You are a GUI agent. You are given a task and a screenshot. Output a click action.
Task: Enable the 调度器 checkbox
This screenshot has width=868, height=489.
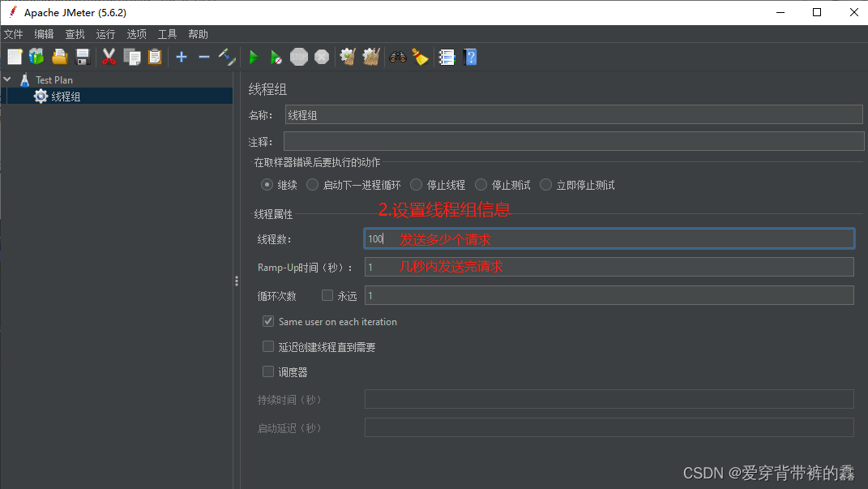(x=268, y=371)
